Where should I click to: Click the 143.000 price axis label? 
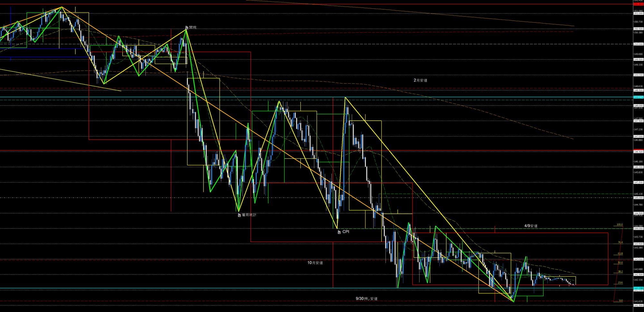(x=638, y=259)
